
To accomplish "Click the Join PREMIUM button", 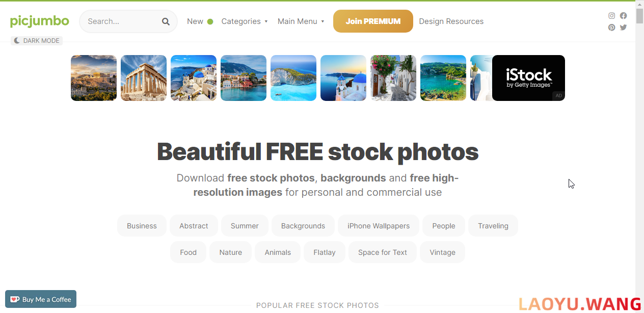I will (x=373, y=21).
